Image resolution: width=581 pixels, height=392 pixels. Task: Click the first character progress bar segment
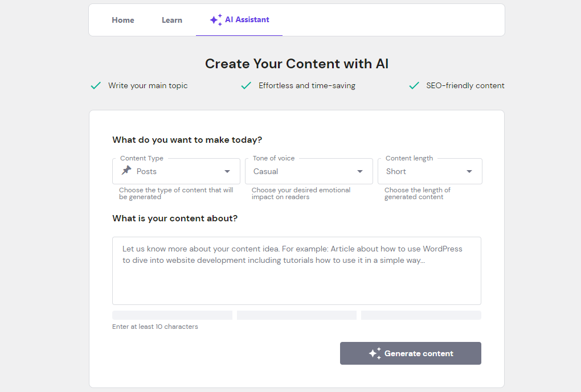[172, 315]
